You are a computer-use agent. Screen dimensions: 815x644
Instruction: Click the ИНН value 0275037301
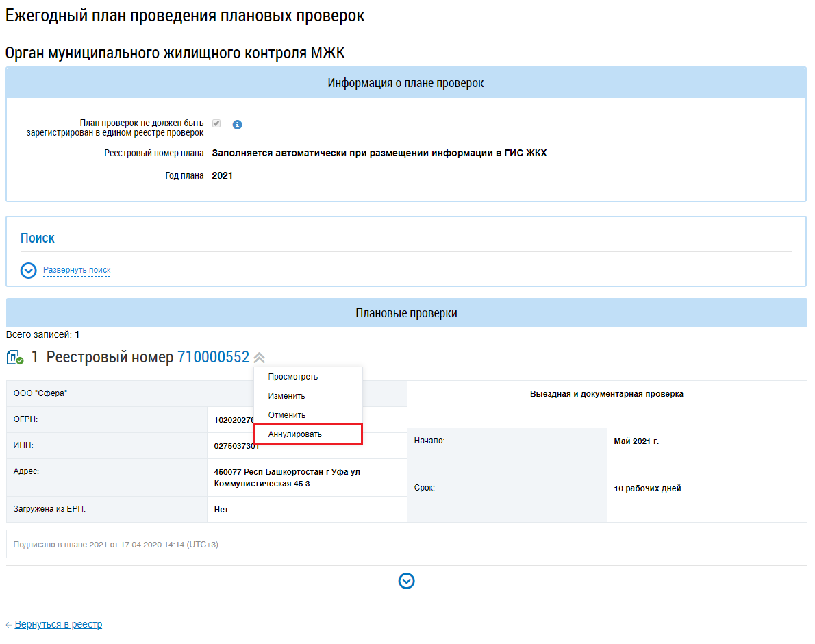tap(236, 446)
